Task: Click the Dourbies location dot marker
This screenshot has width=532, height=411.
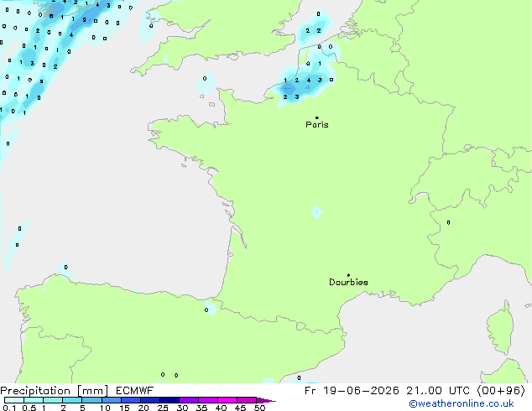Action: pyautogui.click(x=348, y=275)
